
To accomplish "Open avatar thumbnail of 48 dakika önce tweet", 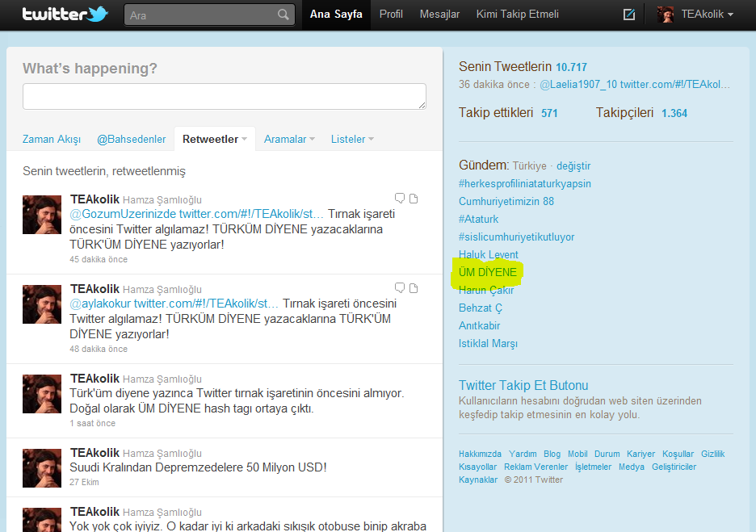I will tap(42, 304).
